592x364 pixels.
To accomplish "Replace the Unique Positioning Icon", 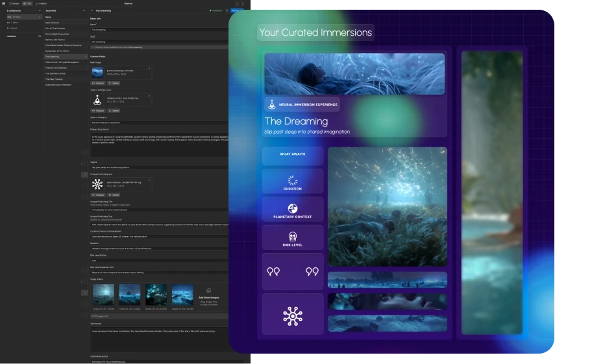I will click(98, 195).
